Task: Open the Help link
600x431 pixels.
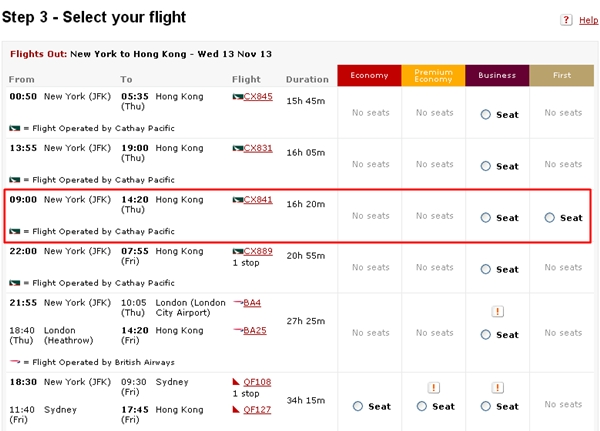Action: 589,20
